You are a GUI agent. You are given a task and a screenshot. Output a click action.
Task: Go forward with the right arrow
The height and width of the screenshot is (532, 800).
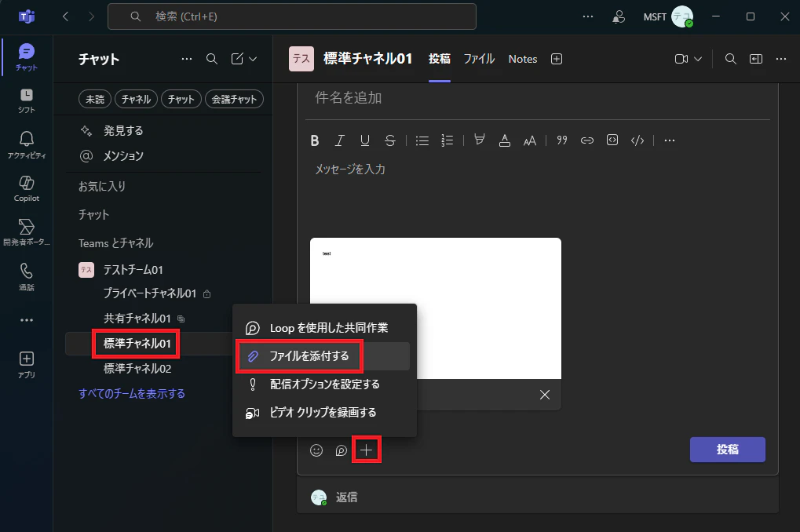pyautogui.click(x=91, y=16)
